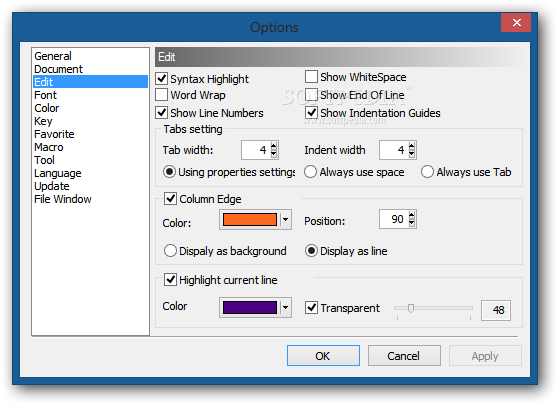Image resolution: width=558 pixels, height=405 pixels.
Task: Decrease Indent width with down arrow
Action: [x=411, y=154]
